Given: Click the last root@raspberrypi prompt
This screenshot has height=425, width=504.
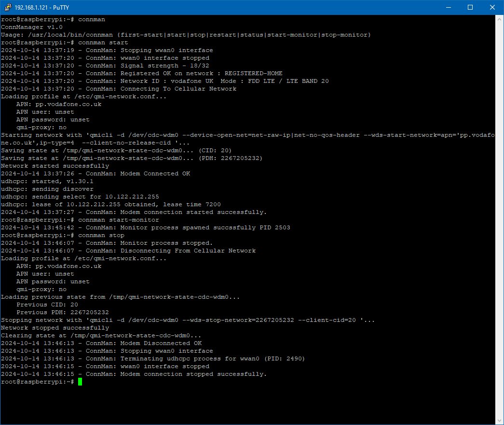Looking at the screenshot, I should point(38,382).
